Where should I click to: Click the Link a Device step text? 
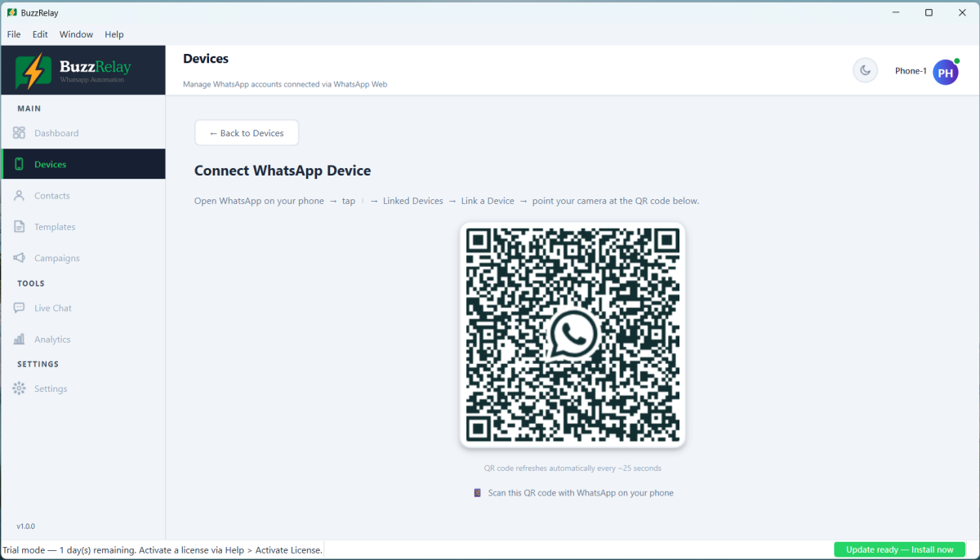pyautogui.click(x=488, y=201)
